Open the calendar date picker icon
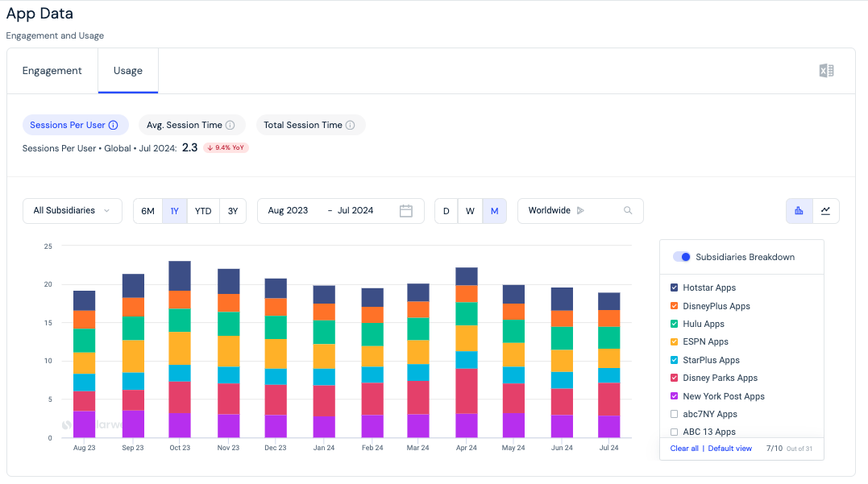868x484 pixels. click(405, 211)
